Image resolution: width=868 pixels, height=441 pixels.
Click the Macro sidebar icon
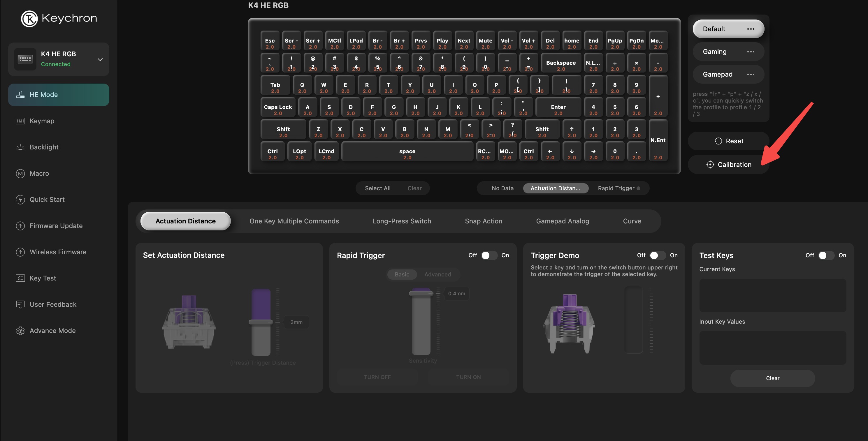pyautogui.click(x=20, y=173)
